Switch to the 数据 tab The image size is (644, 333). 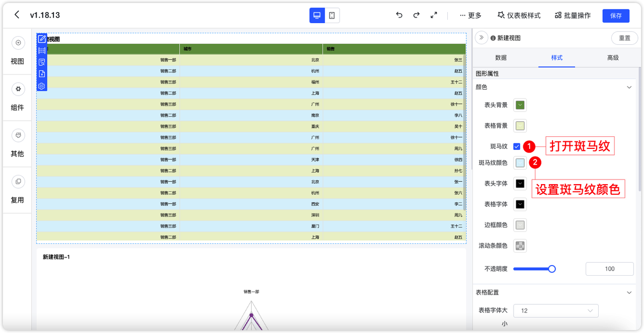(501, 58)
